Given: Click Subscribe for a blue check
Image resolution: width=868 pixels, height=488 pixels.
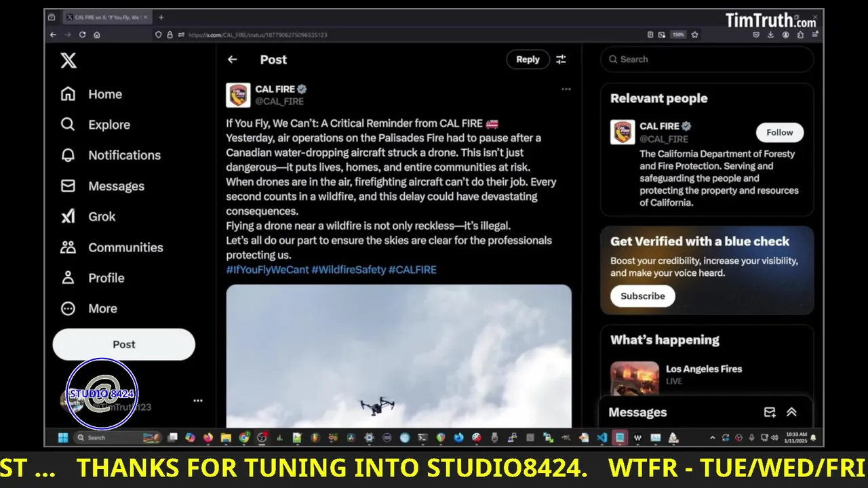Looking at the screenshot, I should pyautogui.click(x=642, y=296).
